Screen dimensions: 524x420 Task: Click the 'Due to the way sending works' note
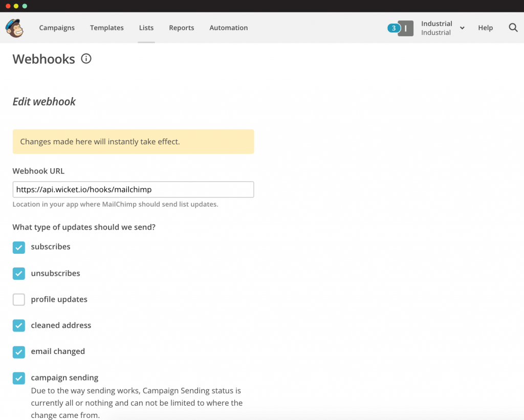(137, 403)
